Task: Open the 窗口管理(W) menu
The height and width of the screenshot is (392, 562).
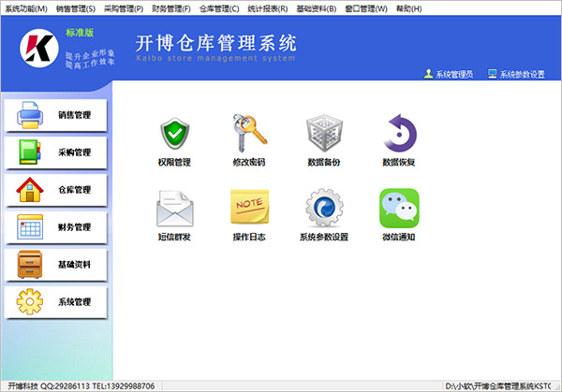Action: coord(366,8)
